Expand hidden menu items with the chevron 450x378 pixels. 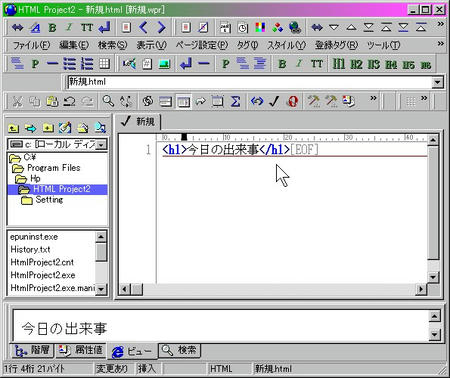click(x=440, y=44)
